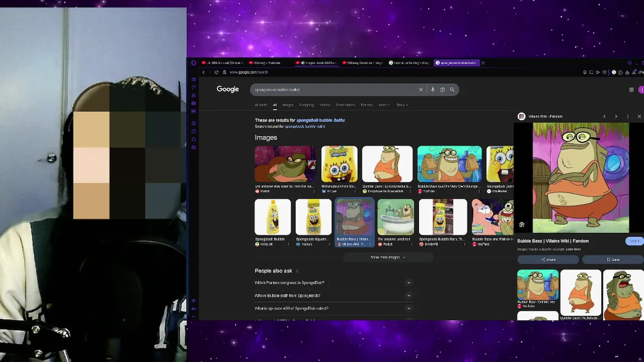Click the browser address bar URL
The width and height of the screenshot is (644, 362).
pos(249,72)
